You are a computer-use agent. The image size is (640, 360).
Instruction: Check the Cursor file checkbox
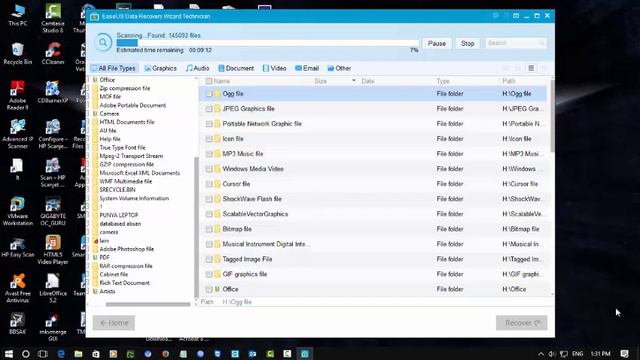(x=209, y=184)
